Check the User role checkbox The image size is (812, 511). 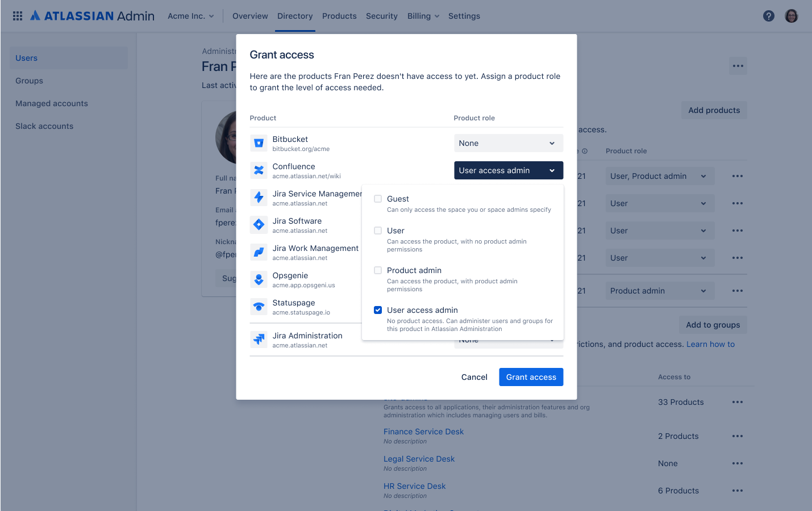click(x=378, y=231)
